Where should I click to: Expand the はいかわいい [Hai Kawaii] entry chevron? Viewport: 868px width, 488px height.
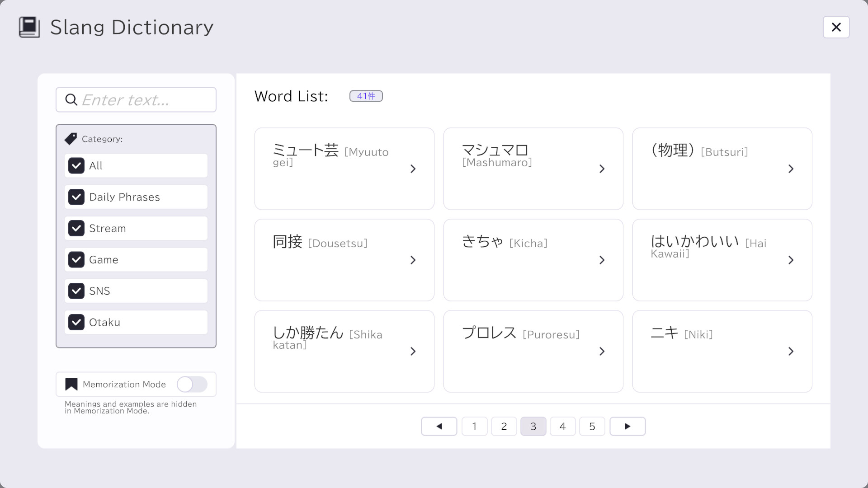[x=791, y=260]
